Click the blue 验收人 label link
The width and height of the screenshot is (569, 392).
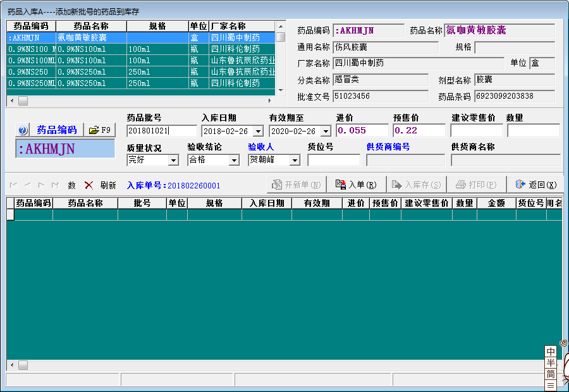click(261, 147)
